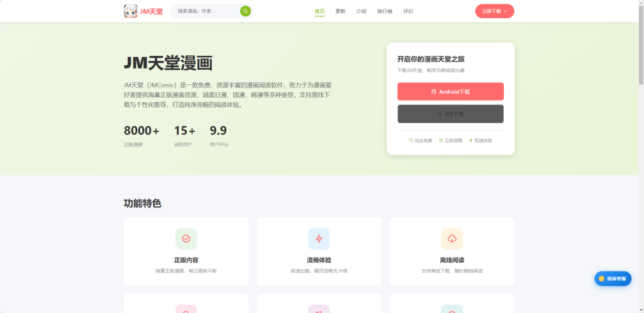This screenshot has width=644, height=313.
Task: Select the 离线阅读 feature card title
Action: point(452,260)
